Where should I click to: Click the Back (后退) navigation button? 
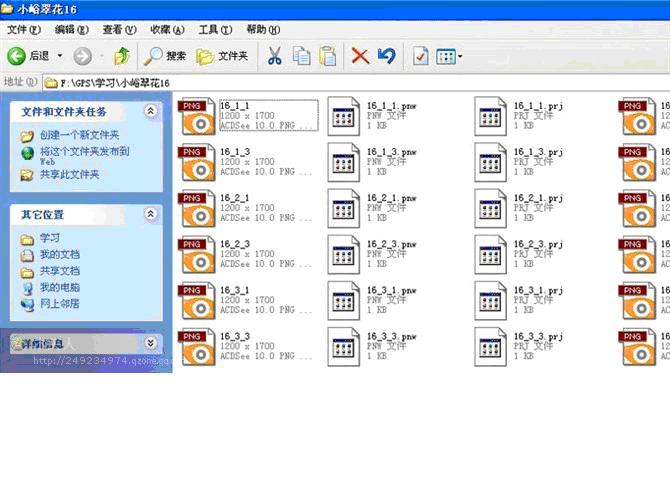click(28, 56)
